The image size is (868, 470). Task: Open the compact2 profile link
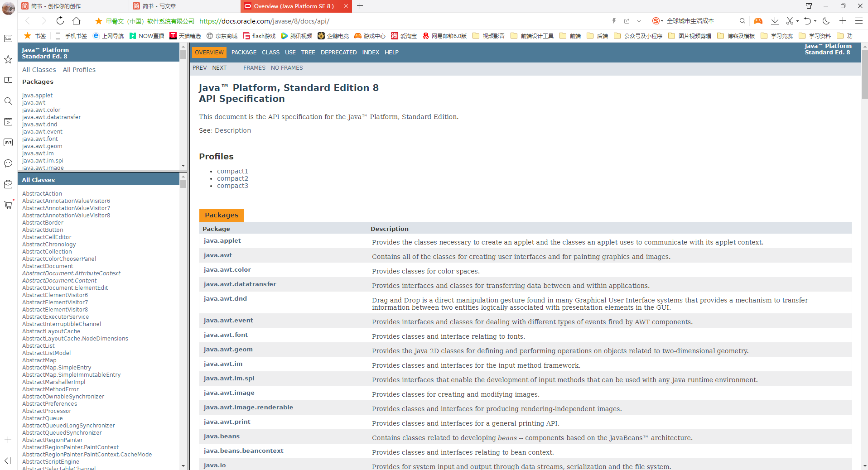coord(232,178)
